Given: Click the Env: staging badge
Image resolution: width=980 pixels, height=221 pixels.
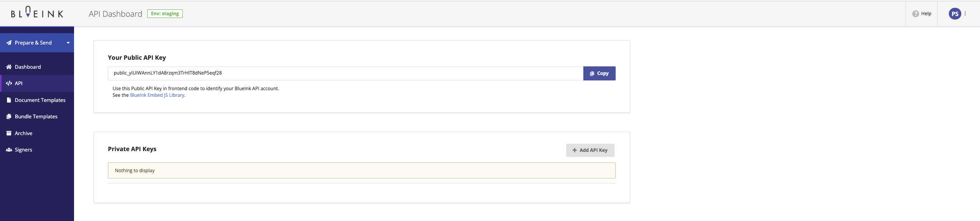Looking at the screenshot, I should [x=165, y=14].
